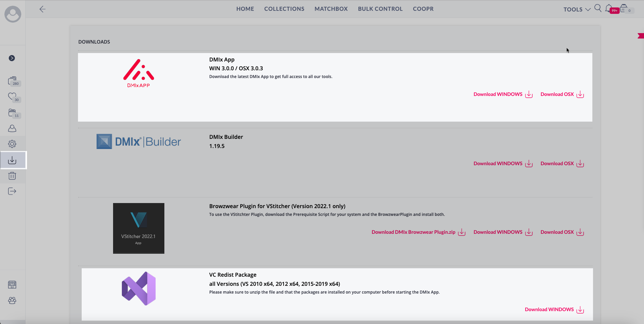Open the trash bin in the sidebar
This screenshot has width=644, height=324.
tap(12, 176)
